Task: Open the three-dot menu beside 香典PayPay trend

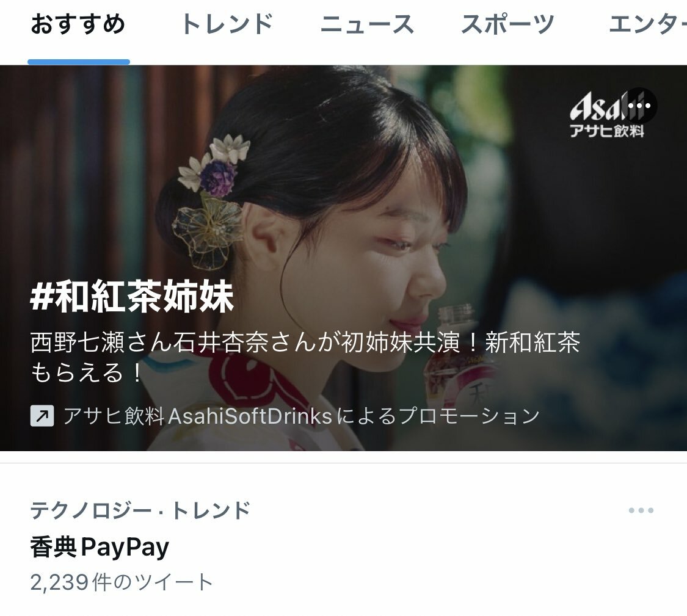Action: pos(641,510)
